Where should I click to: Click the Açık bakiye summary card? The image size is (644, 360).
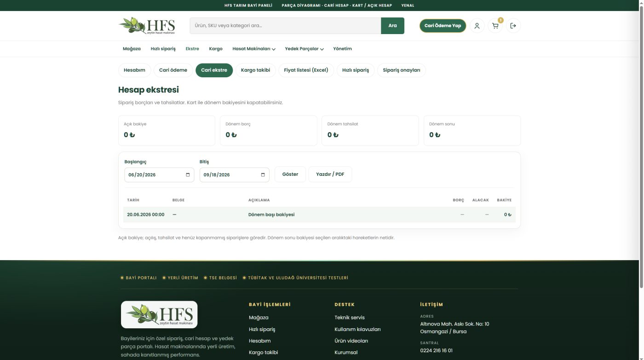[x=167, y=131]
